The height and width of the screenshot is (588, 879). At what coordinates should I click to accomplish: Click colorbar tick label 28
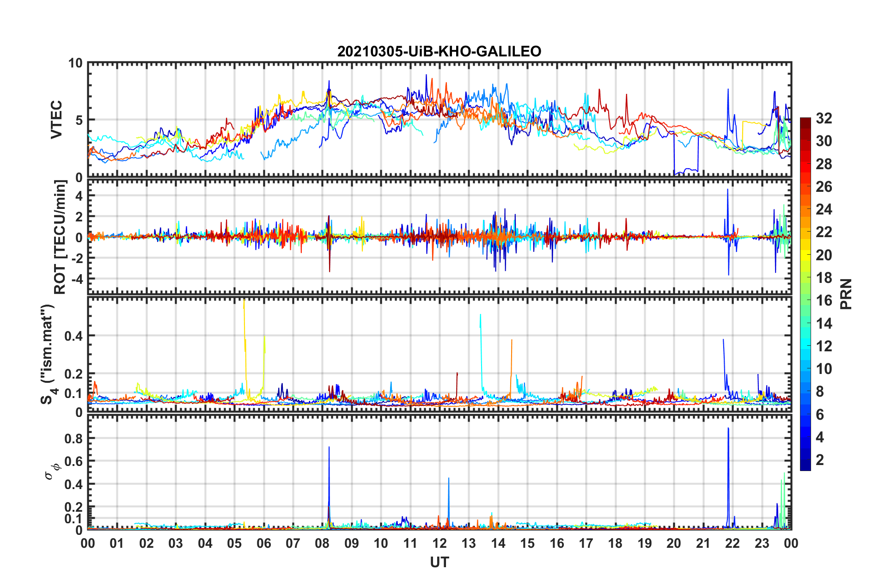click(x=824, y=164)
